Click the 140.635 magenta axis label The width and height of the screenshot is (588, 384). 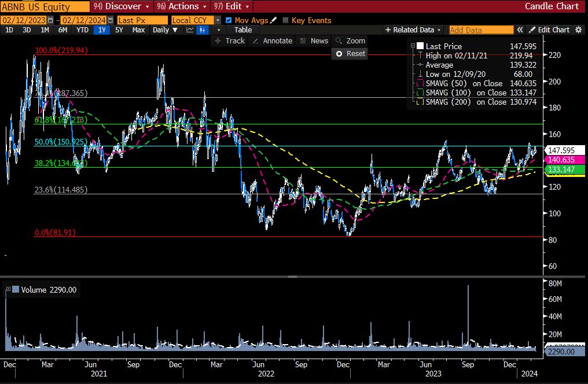click(x=564, y=160)
